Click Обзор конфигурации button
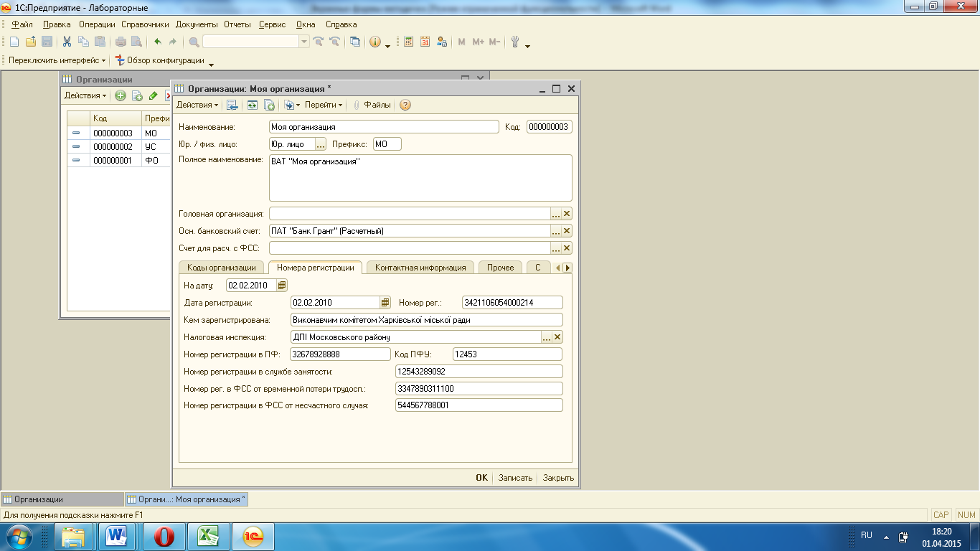The height and width of the screenshot is (551, 980). (160, 60)
